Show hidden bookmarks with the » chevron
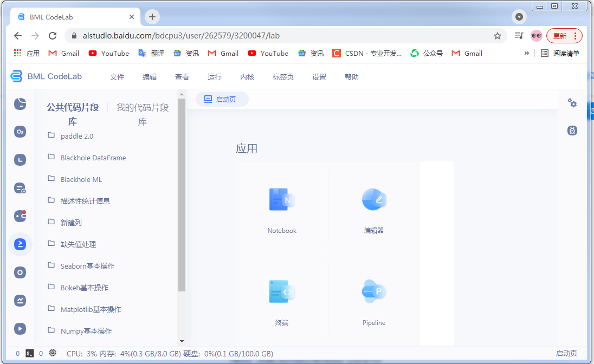Image resolution: width=594 pixels, height=364 pixels. [x=527, y=53]
